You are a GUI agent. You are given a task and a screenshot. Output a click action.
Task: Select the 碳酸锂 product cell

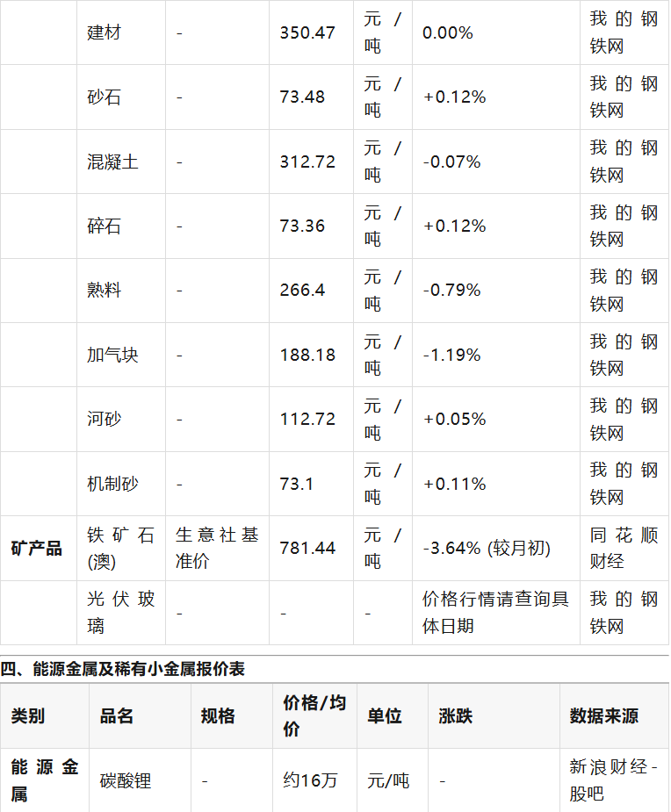click(126, 780)
